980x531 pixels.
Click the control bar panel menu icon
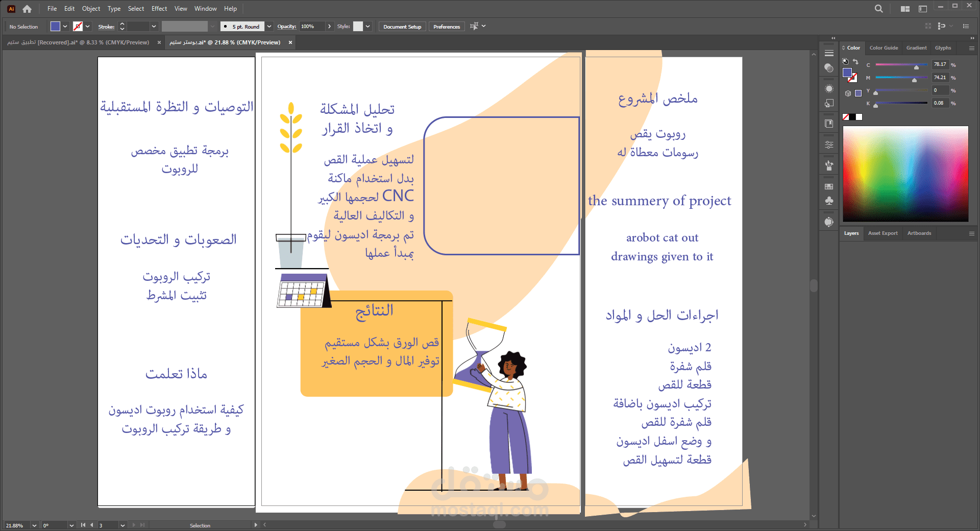coord(966,26)
